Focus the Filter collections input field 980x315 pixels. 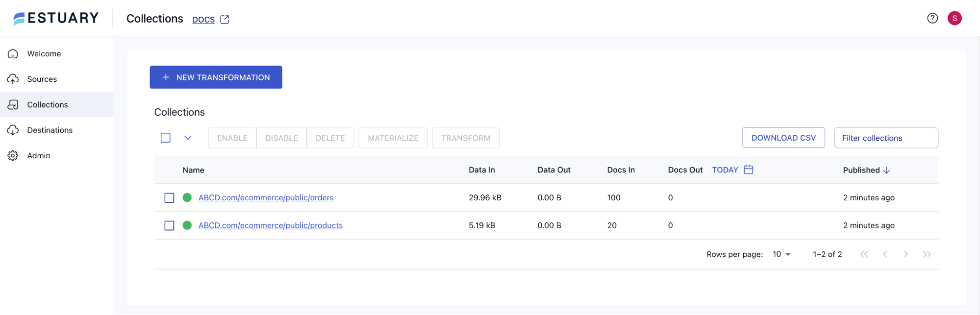click(x=886, y=138)
